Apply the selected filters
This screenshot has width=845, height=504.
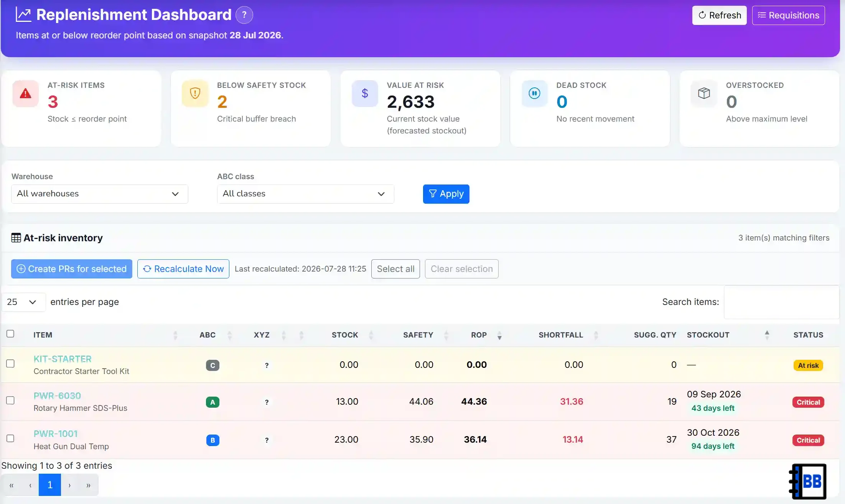tap(446, 194)
